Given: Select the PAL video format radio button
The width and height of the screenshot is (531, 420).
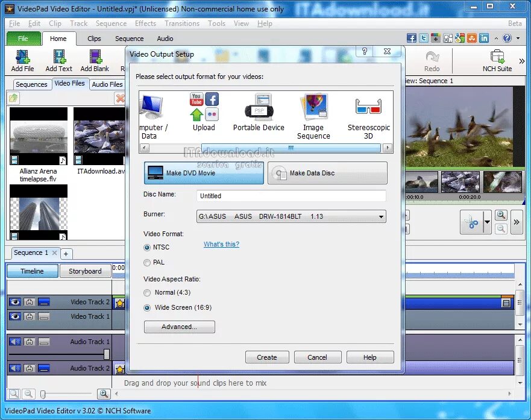Looking at the screenshot, I should point(147,262).
